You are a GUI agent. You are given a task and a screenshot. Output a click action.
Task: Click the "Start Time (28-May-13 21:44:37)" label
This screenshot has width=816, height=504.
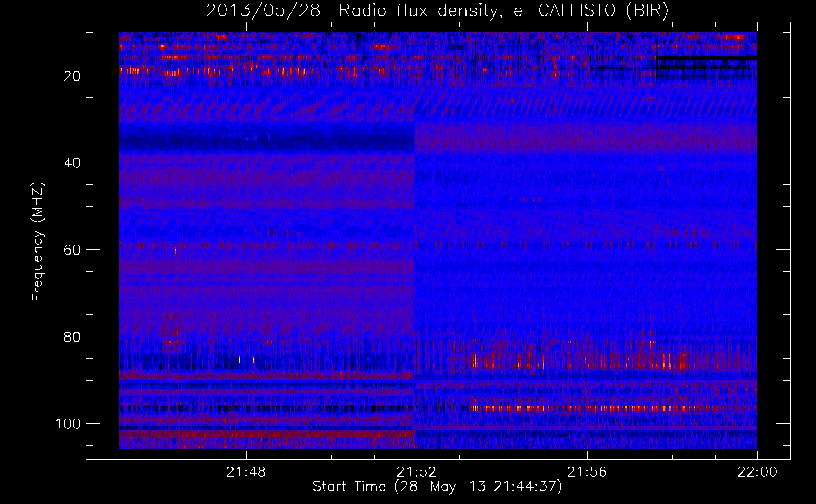[437, 487]
